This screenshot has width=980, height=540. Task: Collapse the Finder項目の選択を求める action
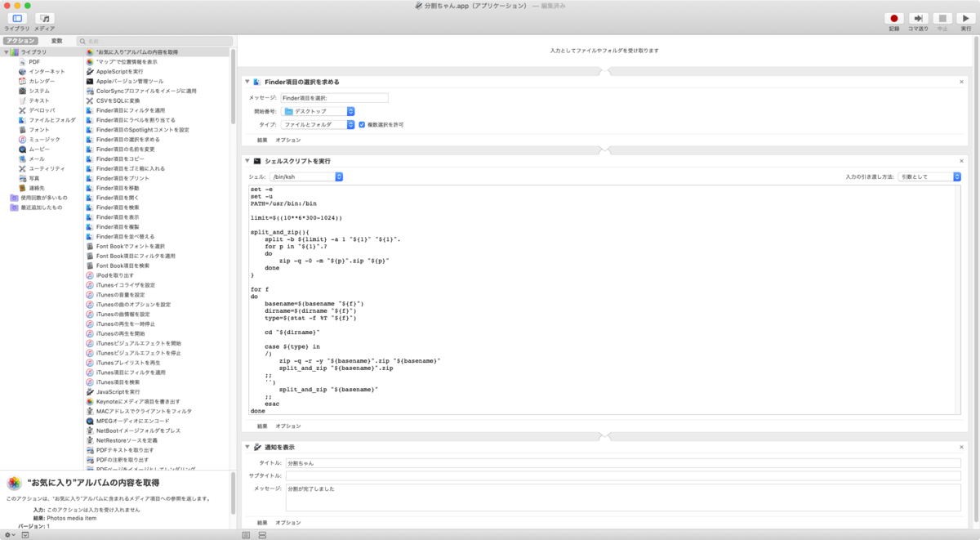tap(247, 82)
